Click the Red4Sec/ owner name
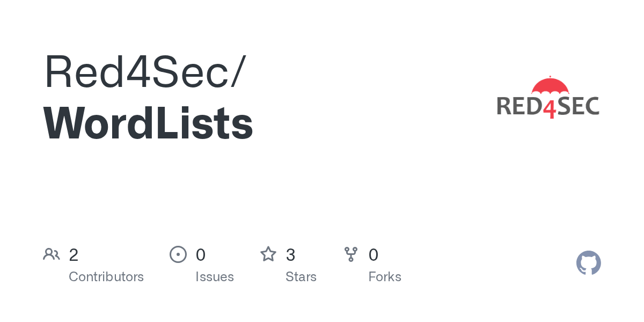Image resolution: width=644 pixels, height=322 pixels. tap(145, 72)
